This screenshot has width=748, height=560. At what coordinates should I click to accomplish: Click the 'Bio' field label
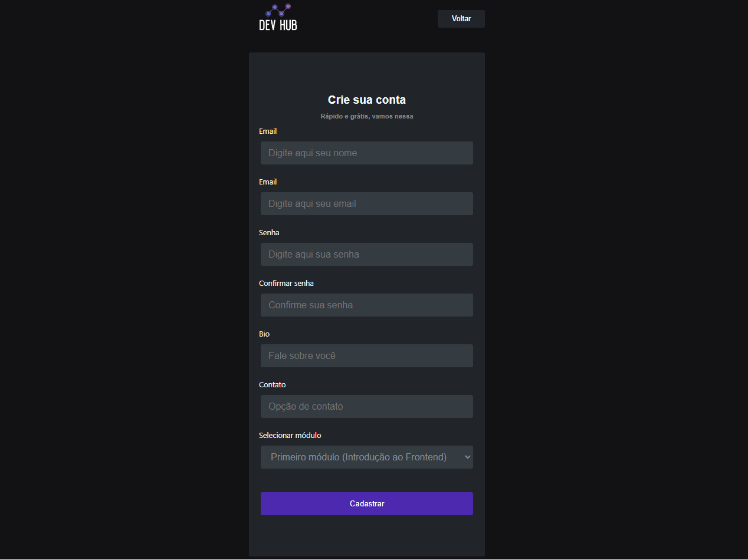click(264, 334)
